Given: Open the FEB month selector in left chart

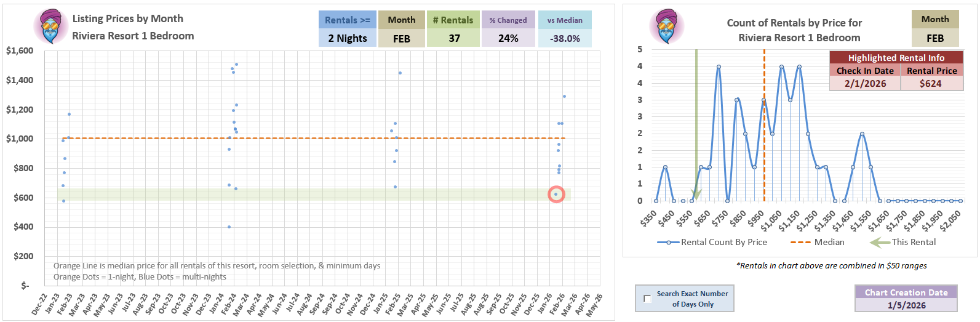Looking at the screenshot, I should 401,38.
